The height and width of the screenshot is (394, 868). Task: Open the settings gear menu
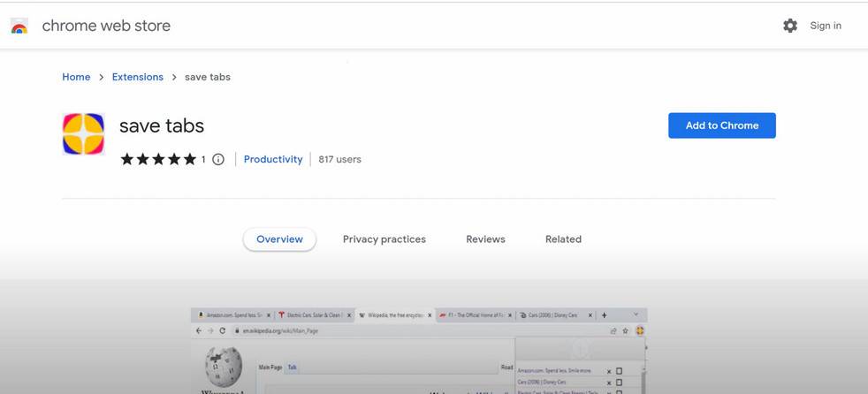790,26
